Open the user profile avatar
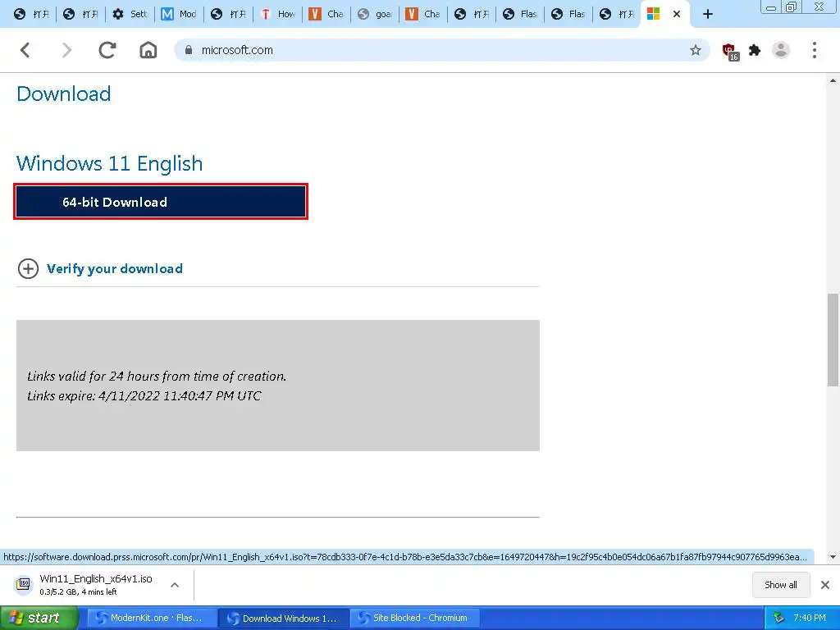 781,50
